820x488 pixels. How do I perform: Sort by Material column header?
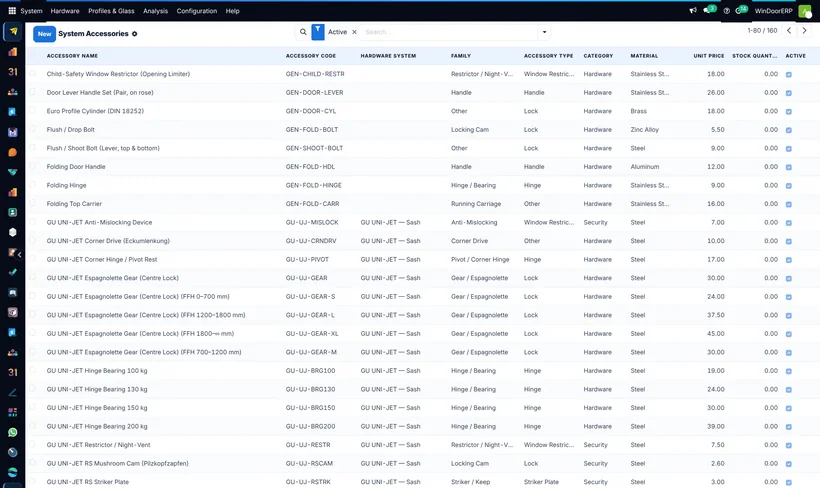(x=644, y=55)
